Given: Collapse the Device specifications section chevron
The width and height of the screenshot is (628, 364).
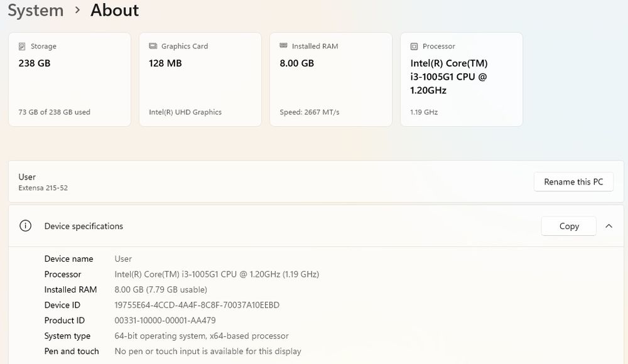Looking at the screenshot, I should (609, 226).
